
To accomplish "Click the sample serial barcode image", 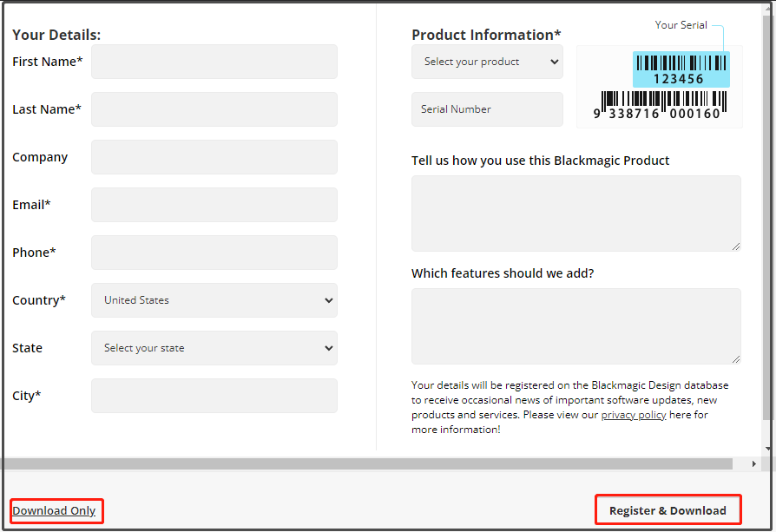I will 661,86.
